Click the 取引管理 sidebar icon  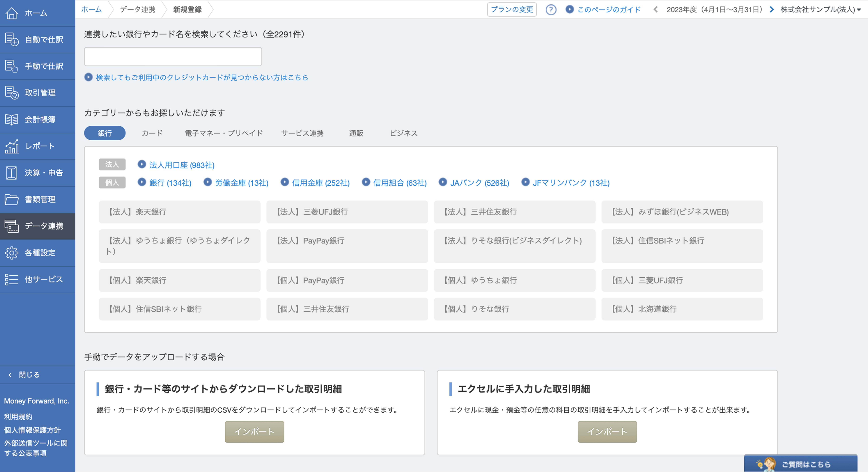point(12,93)
